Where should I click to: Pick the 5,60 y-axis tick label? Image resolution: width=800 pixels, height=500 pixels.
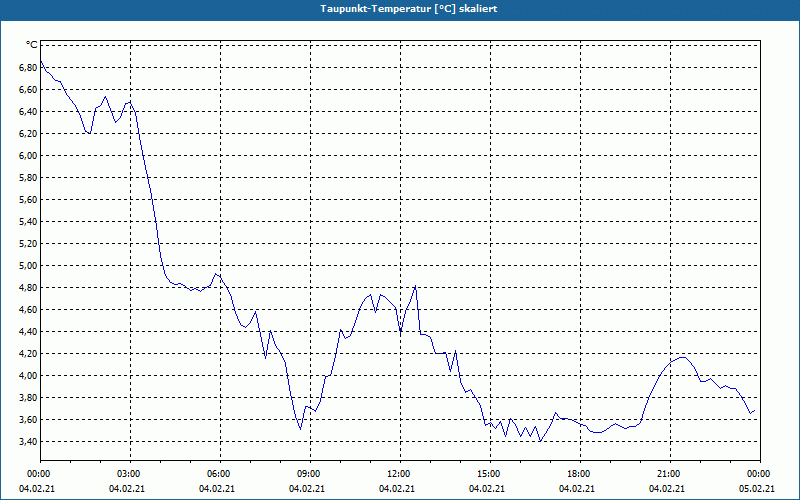point(28,199)
